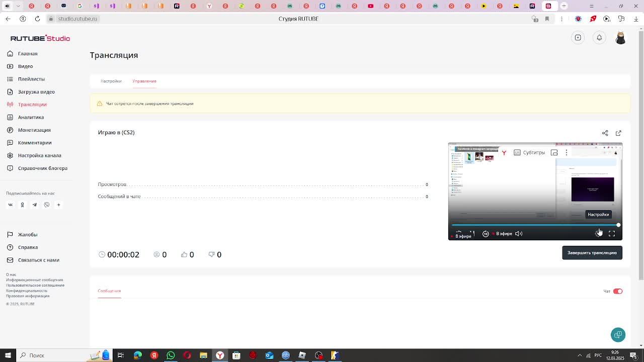
Task: Click the stream preview video thumbnail
Action: coord(535,191)
